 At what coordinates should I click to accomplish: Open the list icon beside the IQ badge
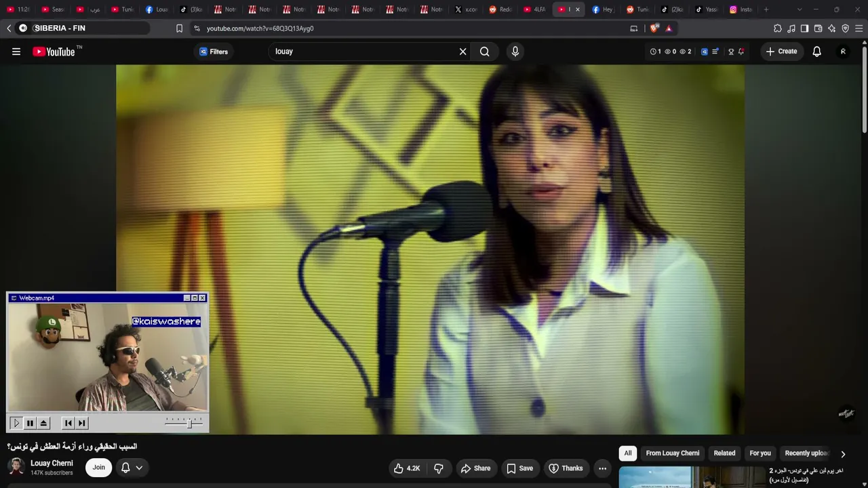click(715, 52)
